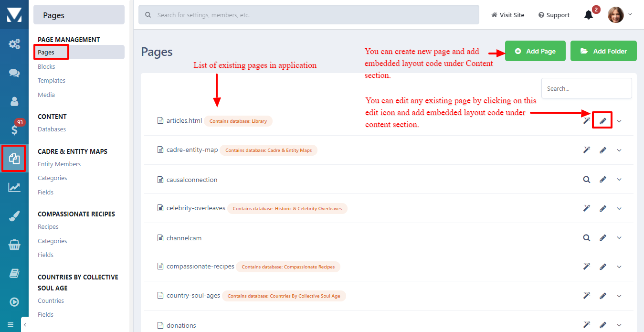The width and height of the screenshot is (644, 332).
Task: Click 'Contains database: Cadre & Entity Maps' badge
Action: (x=268, y=150)
